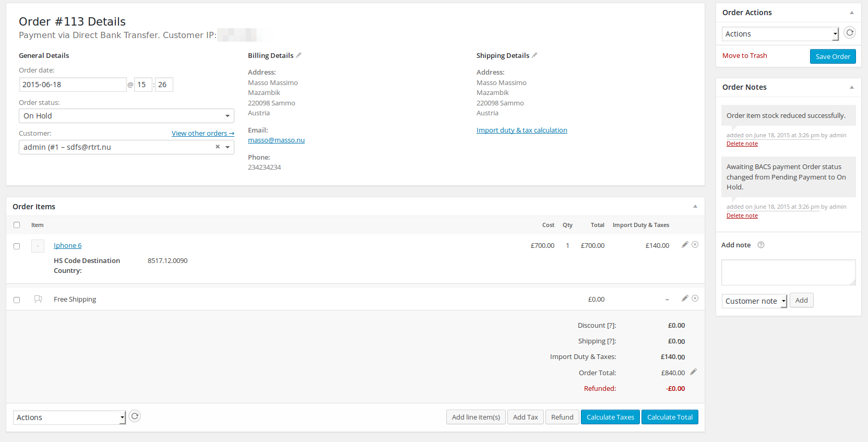Image resolution: width=868 pixels, height=442 pixels.
Task: Click the phone number 234234234
Action: (x=265, y=168)
